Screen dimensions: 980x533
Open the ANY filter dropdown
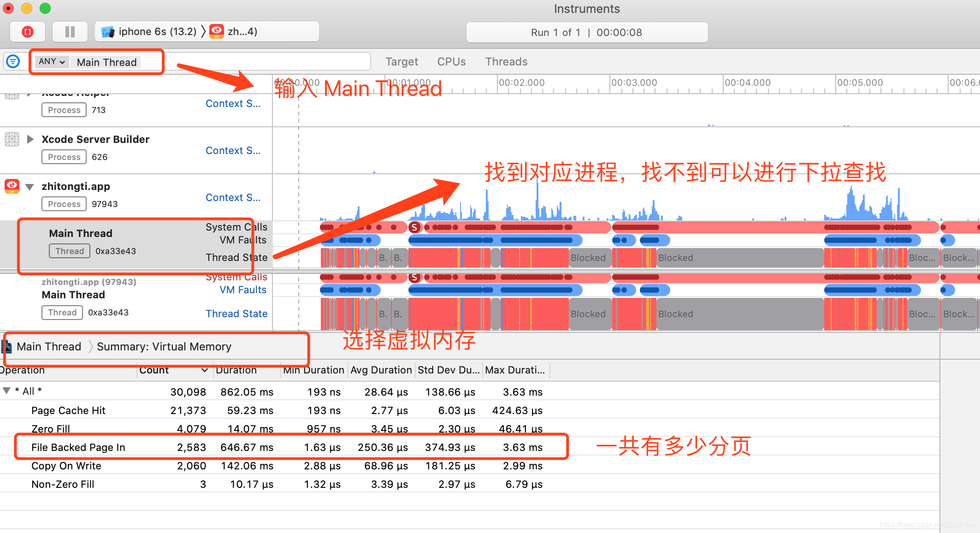52,62
